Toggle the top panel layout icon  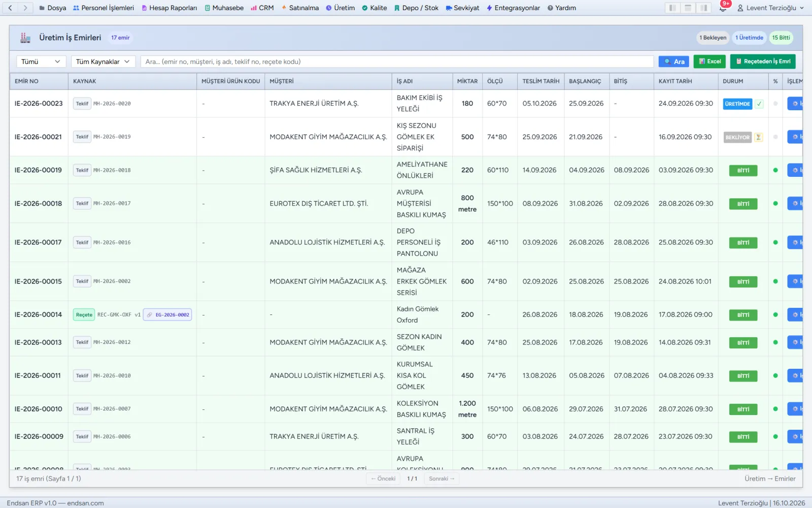click(x=688, y=8)
